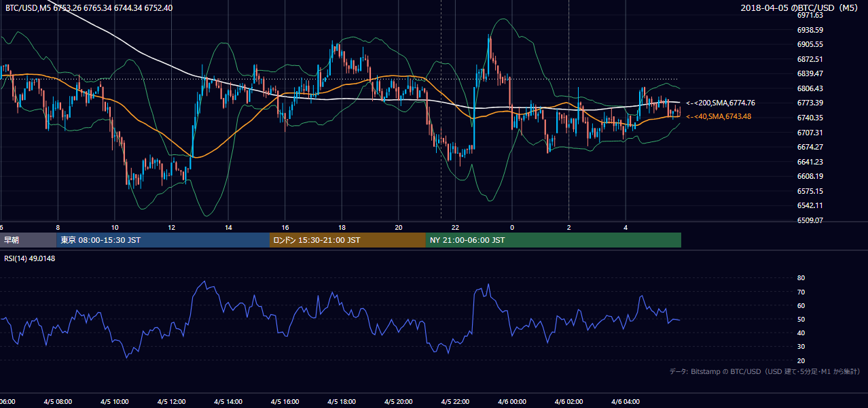Click hour label 16 under price chart
Screen dimensions: 868x408
(x=285, y=227)
